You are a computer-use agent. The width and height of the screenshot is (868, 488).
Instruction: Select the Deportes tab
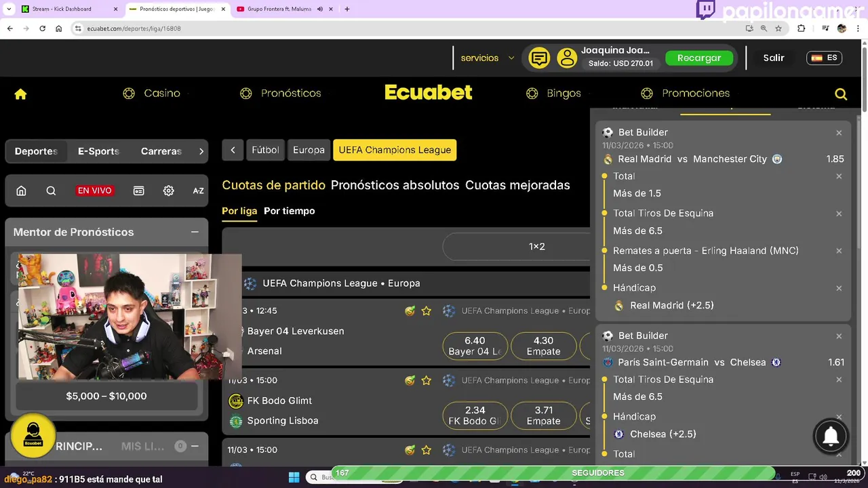36,151
